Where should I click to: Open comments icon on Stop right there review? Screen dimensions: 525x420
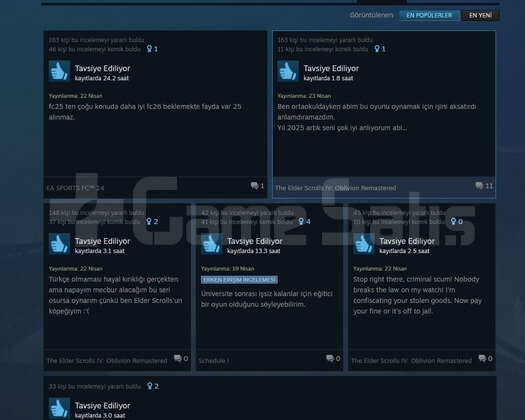tap(482, 358)
